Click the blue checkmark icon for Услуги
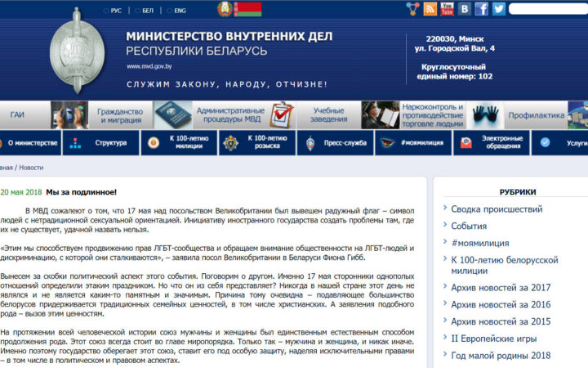Image resolution: width=588 pixels, height=368 pixels. [545, 142]
